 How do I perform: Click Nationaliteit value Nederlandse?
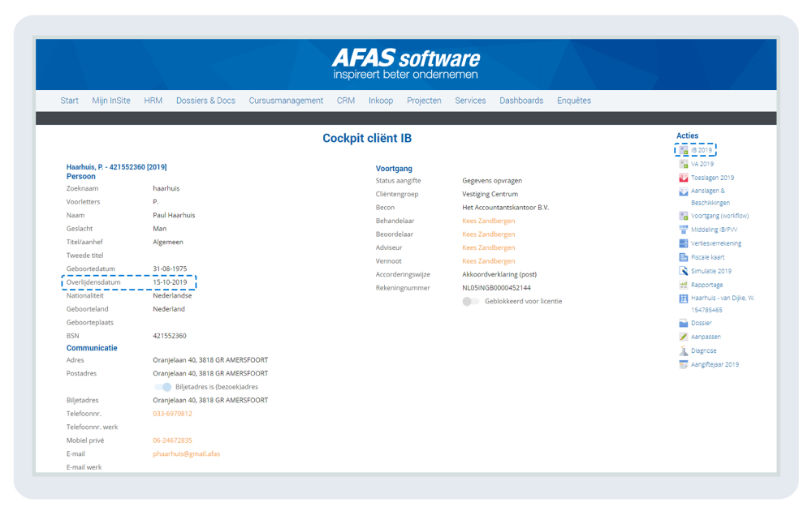pyautogui.click(x=172, y=296)
